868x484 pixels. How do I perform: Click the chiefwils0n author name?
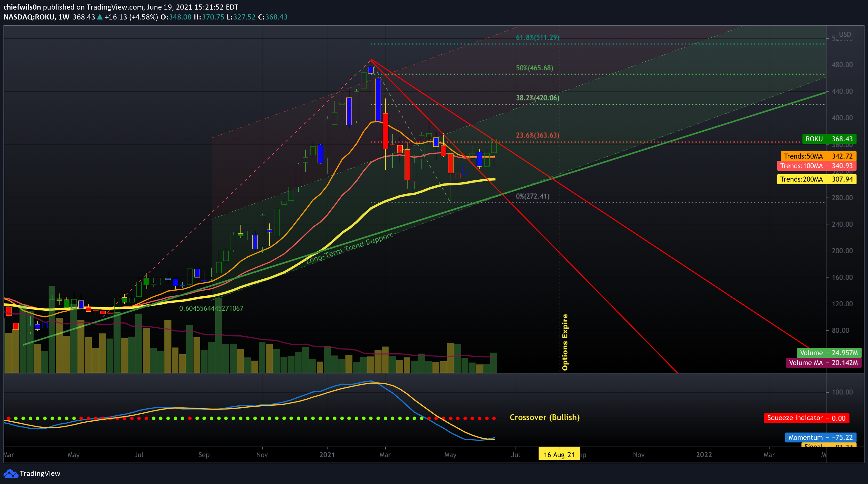click(x=22, y=7)
